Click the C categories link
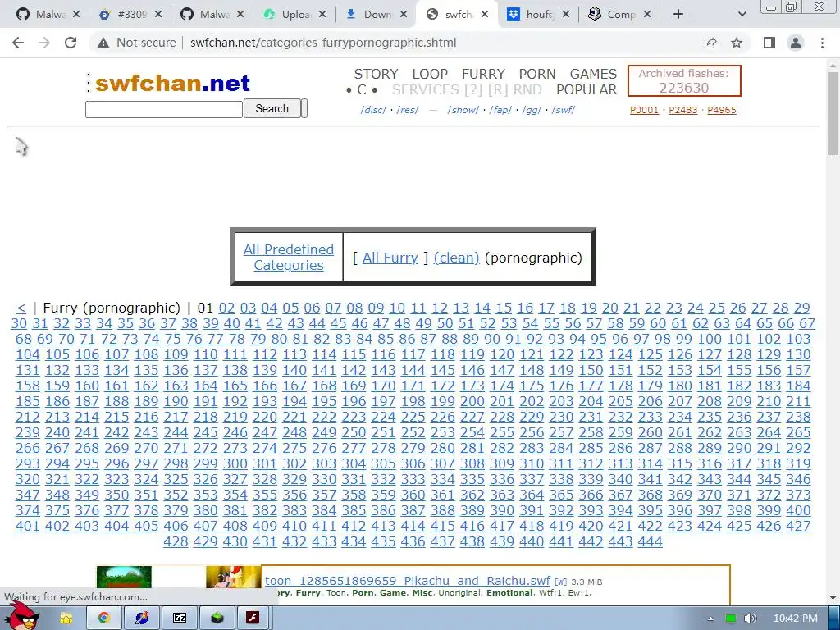The width and height of the screenshot is (840, 630). tap(362, 89)
